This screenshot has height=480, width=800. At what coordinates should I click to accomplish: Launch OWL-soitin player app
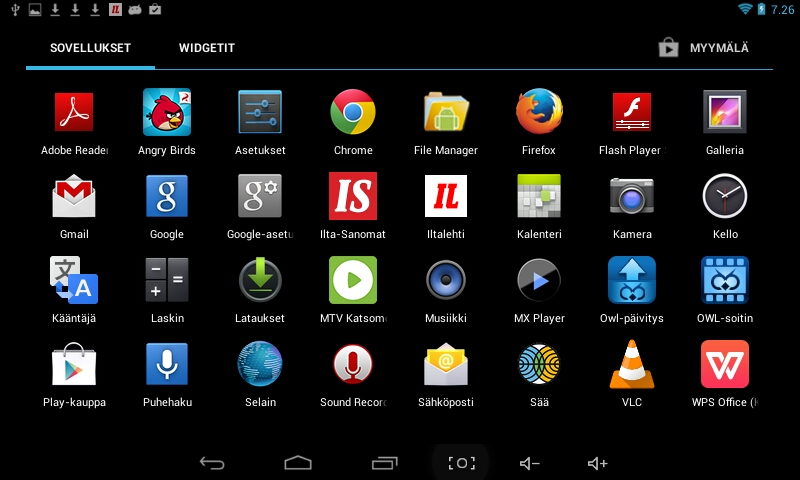tap(725, 280)
